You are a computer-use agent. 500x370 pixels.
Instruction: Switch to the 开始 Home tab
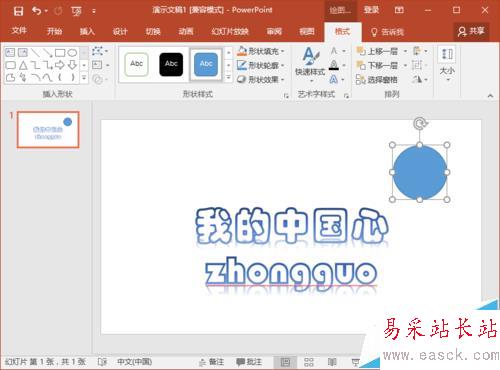pyautogui.click(x=54, y=31)
